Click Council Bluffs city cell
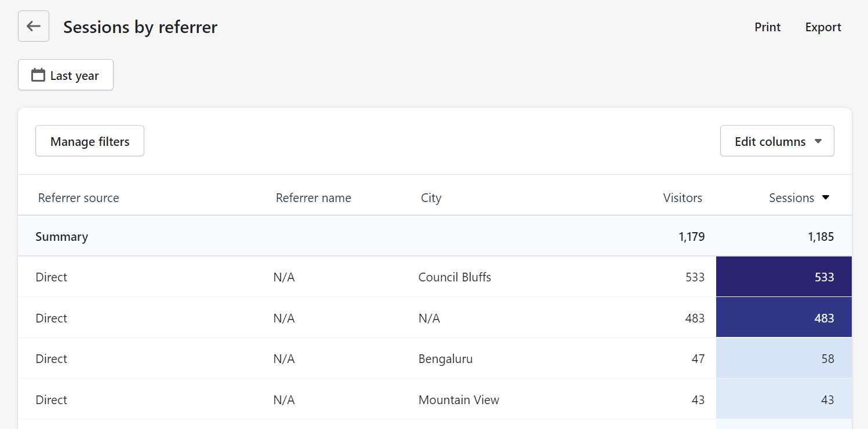868x429 pixels. (x=455, y=277)
